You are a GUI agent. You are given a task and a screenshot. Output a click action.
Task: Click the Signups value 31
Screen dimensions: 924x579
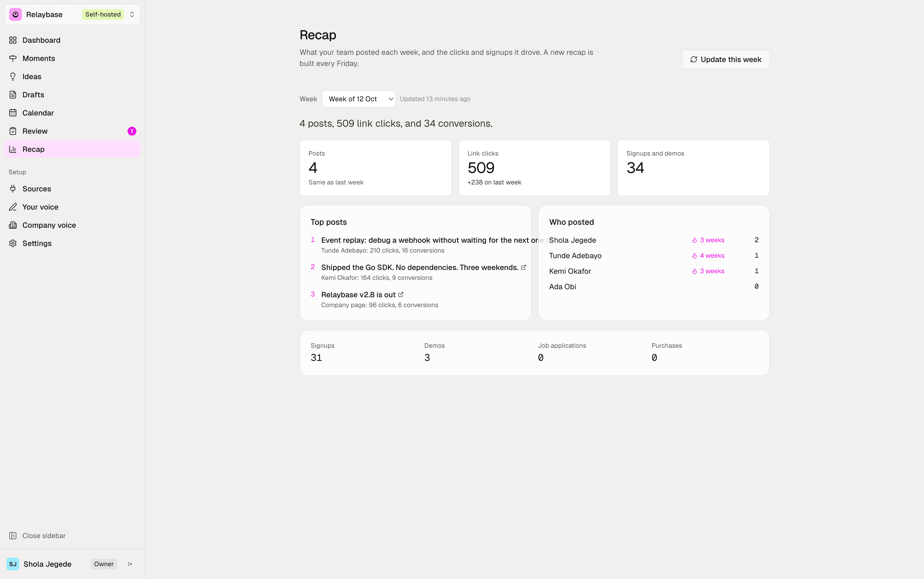click(x=316, y=358)
